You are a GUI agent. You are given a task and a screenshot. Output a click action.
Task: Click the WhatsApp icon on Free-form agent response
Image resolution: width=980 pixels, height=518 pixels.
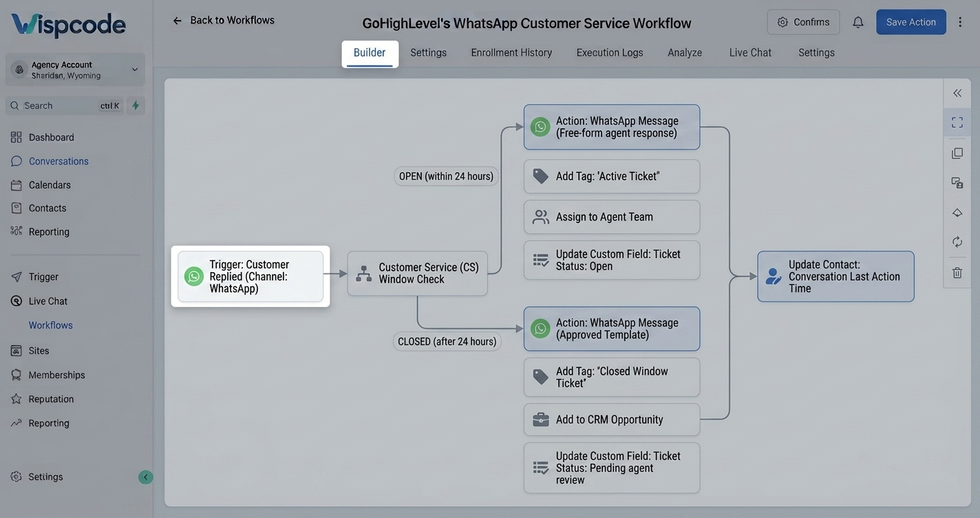tap(540, 127)
